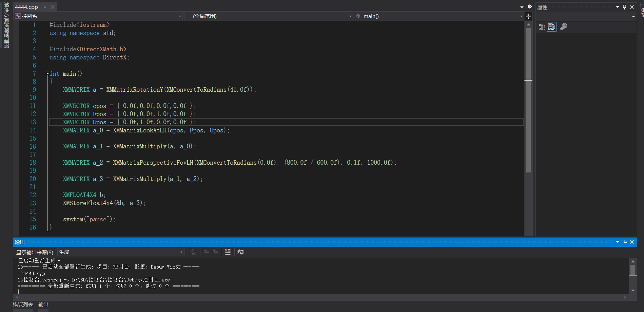Image resolution: width=644 pixels, height=312 pixels.
Task: Split the editor with the split icon
Action: [x=528, y=16]
